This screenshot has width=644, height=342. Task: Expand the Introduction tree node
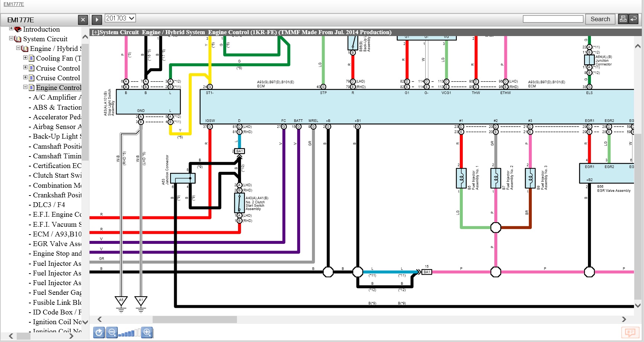click(11, 28)
